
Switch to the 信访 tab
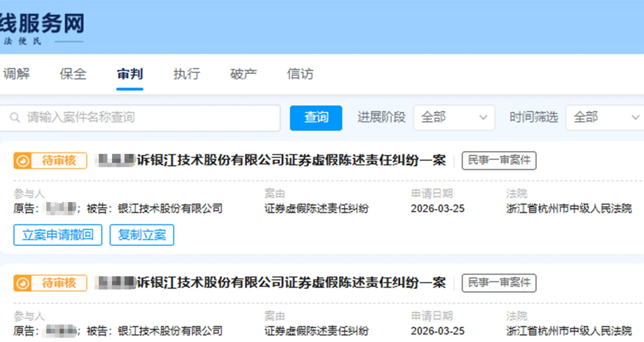point(300,74)
